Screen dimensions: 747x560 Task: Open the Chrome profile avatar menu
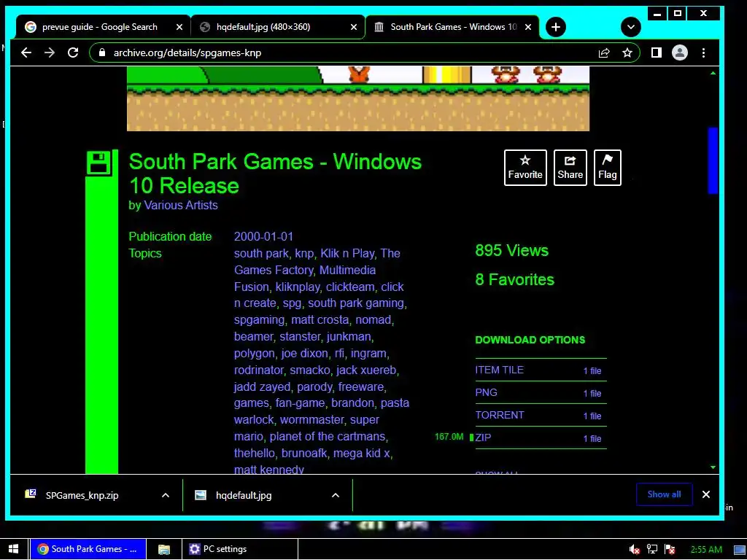(680, 52)
